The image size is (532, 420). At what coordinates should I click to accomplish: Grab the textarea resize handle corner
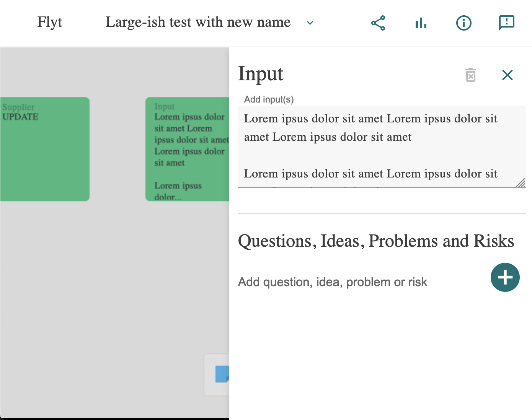point(521,183)
